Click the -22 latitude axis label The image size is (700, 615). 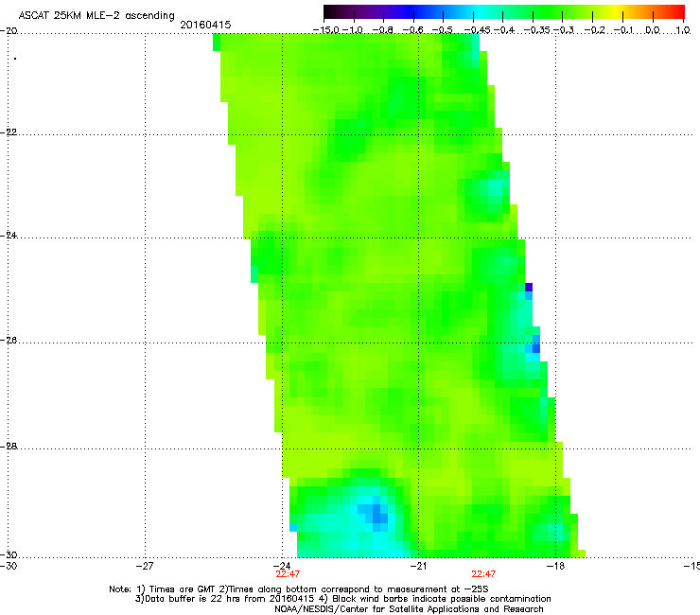(x=9, y=132)
